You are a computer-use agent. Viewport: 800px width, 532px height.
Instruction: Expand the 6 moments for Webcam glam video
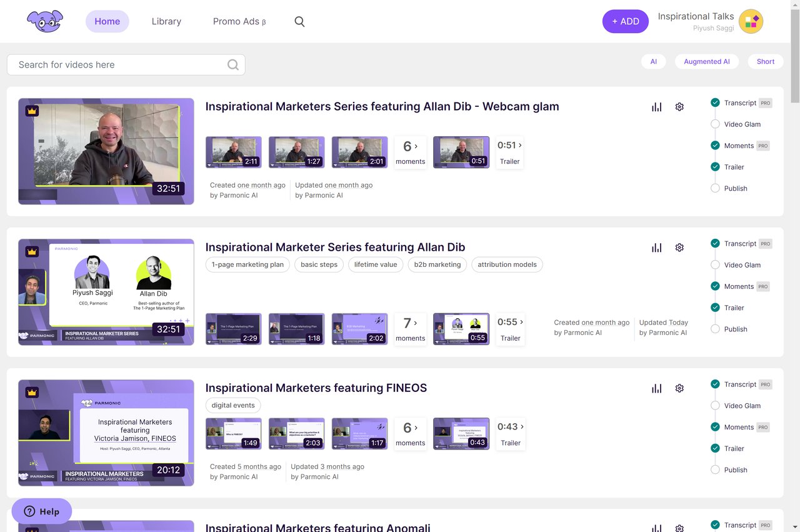pyautogui.click(x=410, y=152)
